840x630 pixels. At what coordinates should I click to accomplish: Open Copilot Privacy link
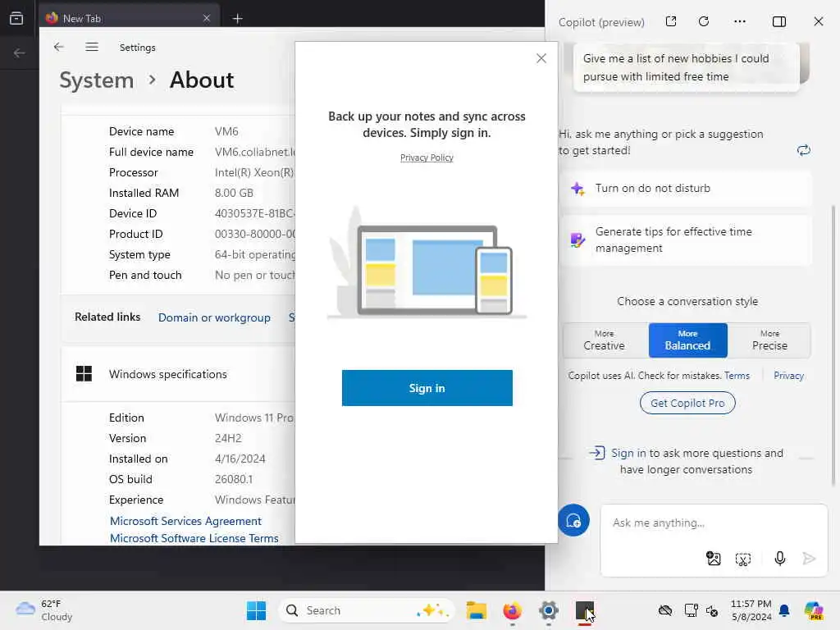coord(788,376)
